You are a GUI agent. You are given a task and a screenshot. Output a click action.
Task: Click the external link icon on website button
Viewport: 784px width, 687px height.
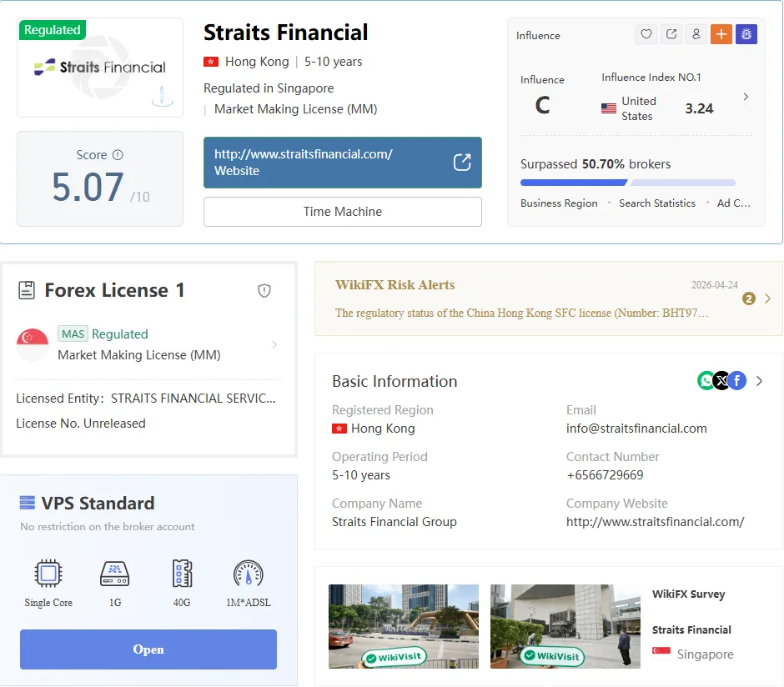(x=462, y=163)
